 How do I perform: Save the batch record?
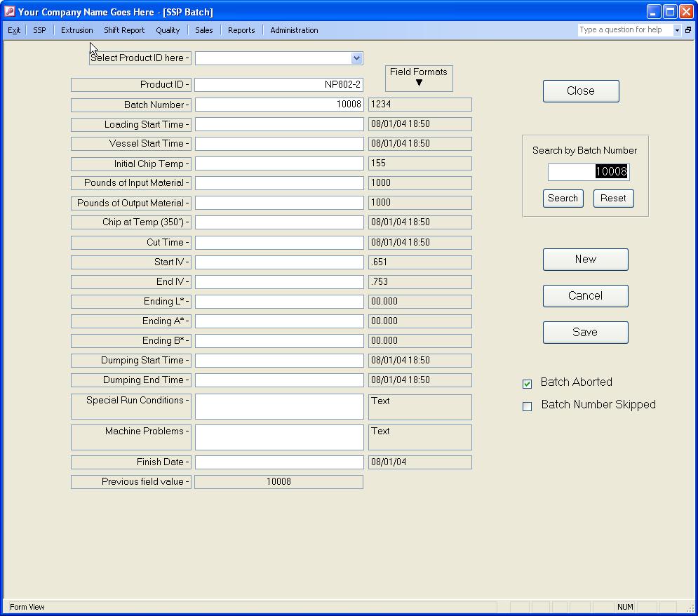point(585,333)
